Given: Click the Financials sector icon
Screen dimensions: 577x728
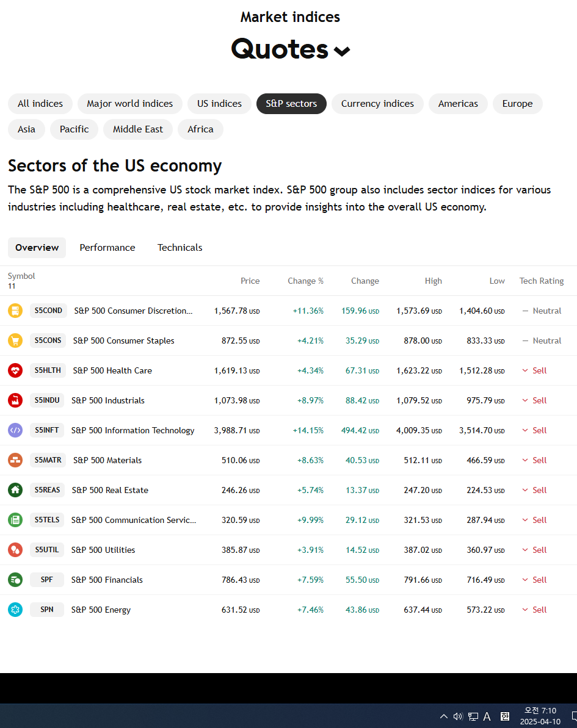Looking at the screenshot, I should 15,580.
